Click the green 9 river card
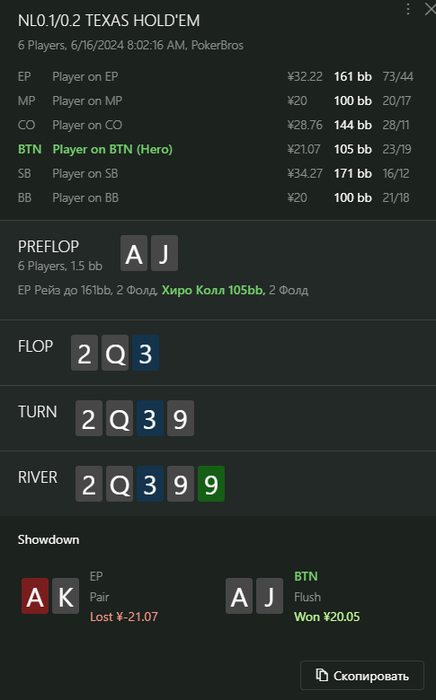This screenshot has width=436, height=700. pos(211,484)
